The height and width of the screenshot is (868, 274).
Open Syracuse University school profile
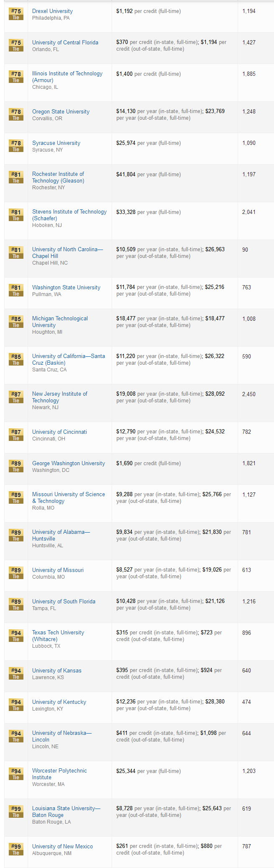[x=56, y=143]
